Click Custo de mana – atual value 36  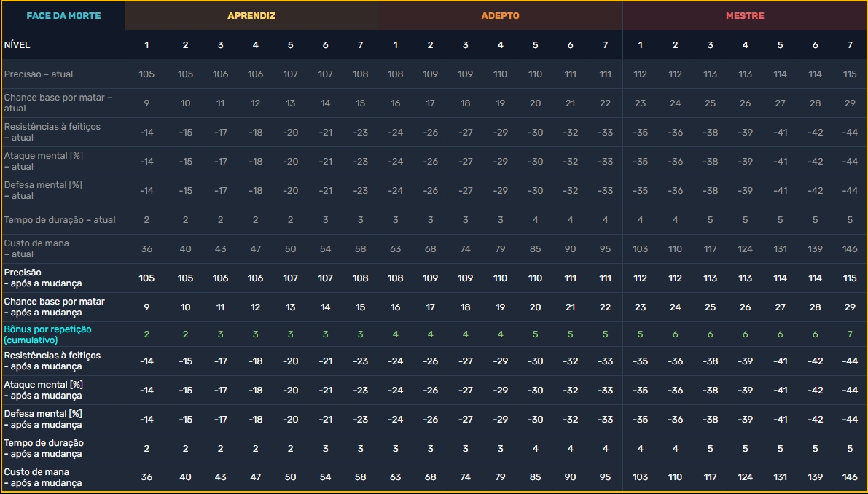[146, 249]
